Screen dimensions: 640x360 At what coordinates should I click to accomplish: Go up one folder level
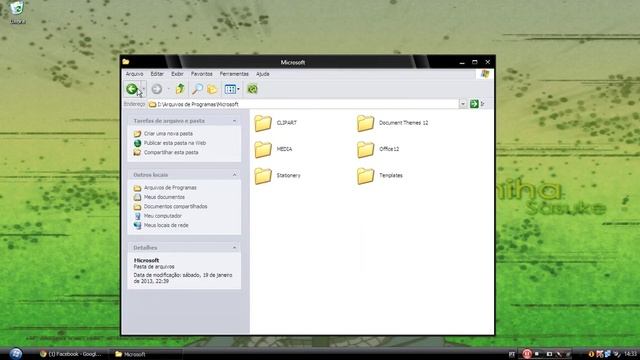tap(180, 89)
